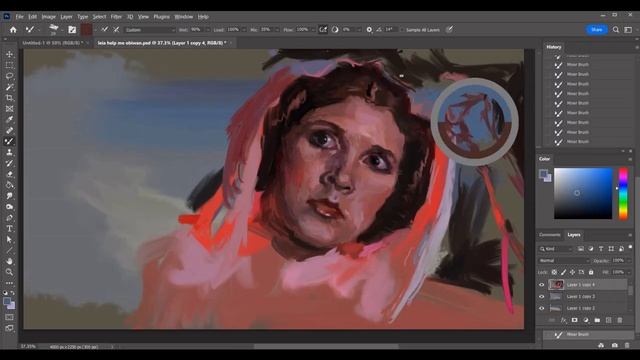Select the Horizontal Type tool
This screenshot has height=360, width=640.
coord(9,229)
